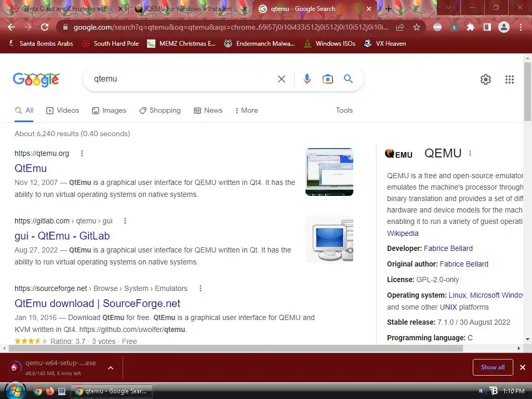Click Show all downloads button

pos(493,367)
